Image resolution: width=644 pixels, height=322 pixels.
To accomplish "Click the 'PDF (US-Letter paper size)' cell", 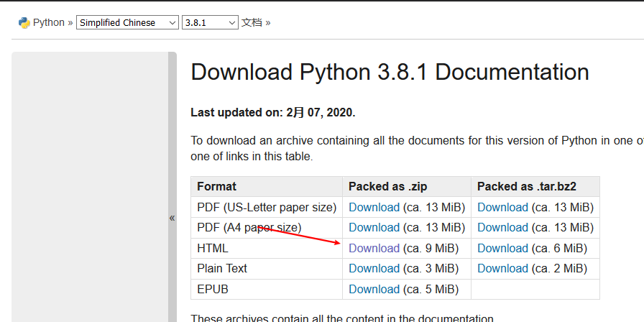I will pos(267,208).
